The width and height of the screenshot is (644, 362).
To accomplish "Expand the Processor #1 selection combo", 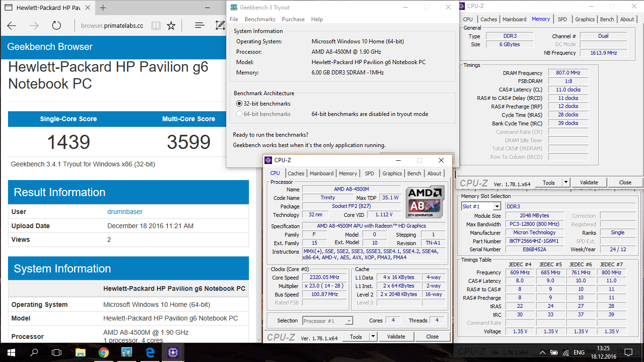I will pyautogui.click(x=349, y=321).
